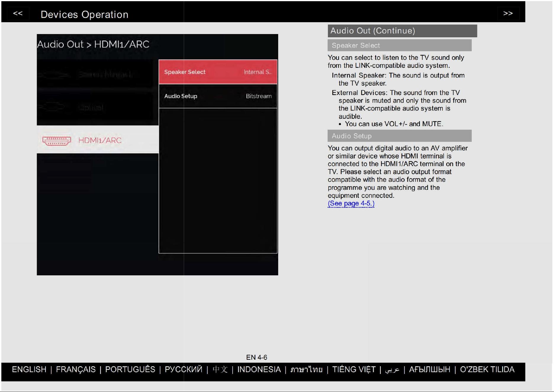This screenshot has height=392, width=554.
Task: Go to next page with >> button
Action: 508,13
